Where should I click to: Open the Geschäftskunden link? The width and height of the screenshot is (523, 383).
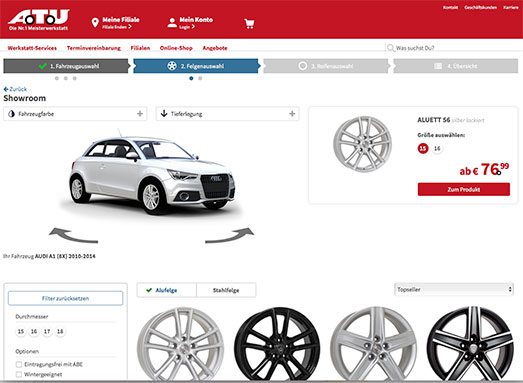click(x=480, y=7)
